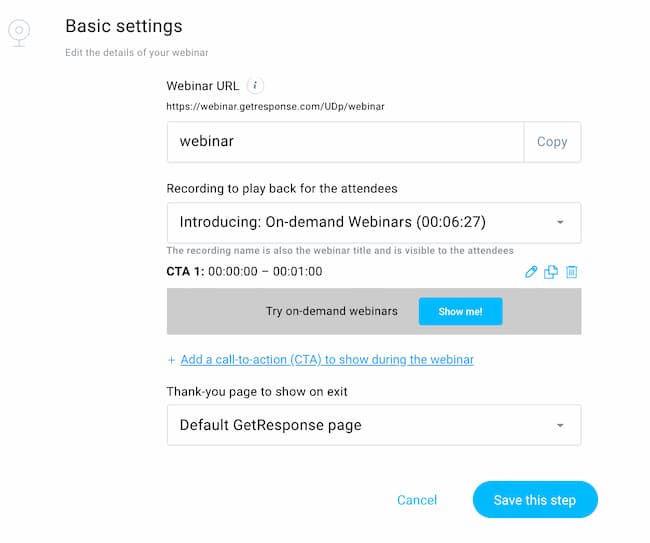Viewport: 650px width, 543px height.
Task: Edit CTA 1 with the pencil icon
Action: tap(531, 271)
